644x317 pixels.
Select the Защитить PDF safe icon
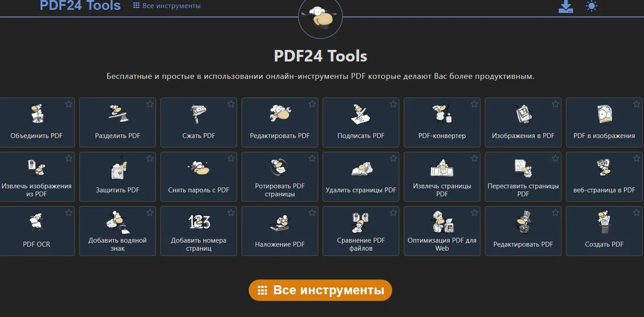118,167
